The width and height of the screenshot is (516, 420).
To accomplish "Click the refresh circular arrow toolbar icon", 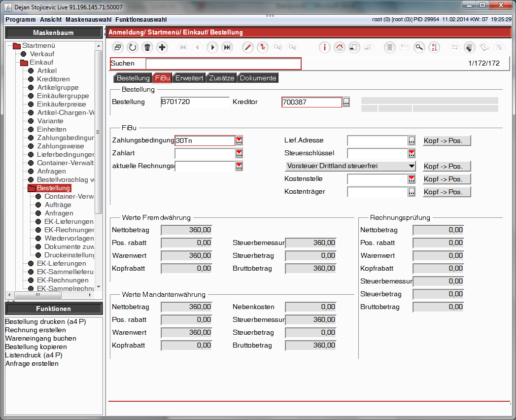I will click(x=132, y=47).
